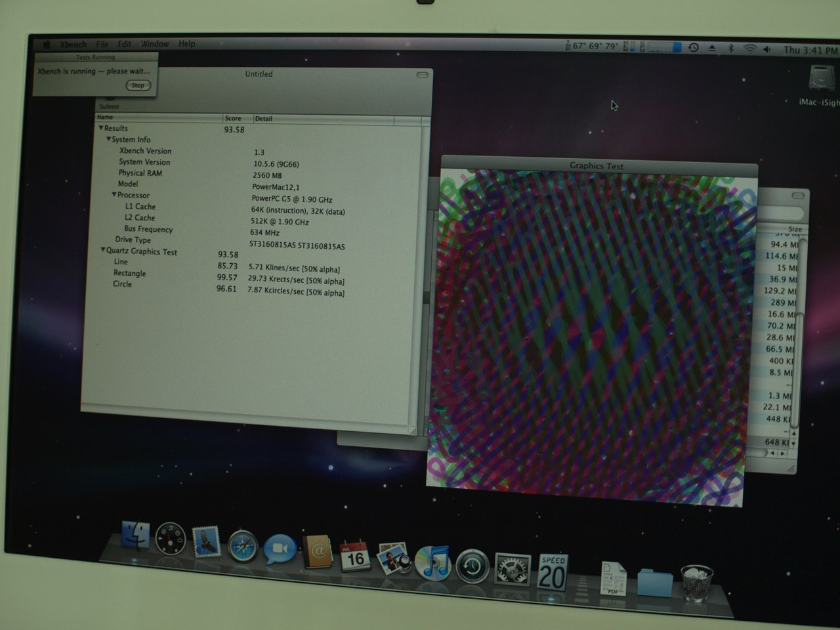
Task: Click the Detail column header
Action: (x=324, y=119)
